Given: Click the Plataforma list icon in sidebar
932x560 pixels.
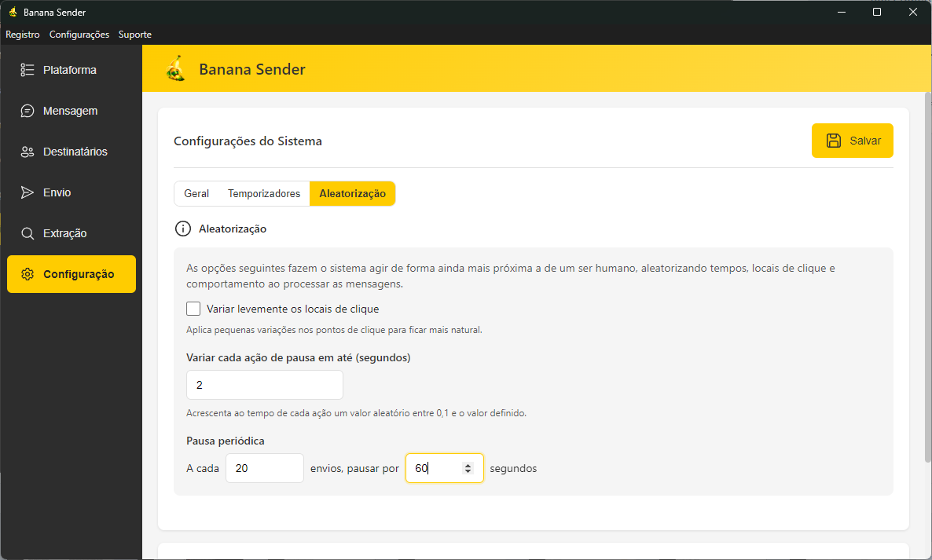Looking at the screenshot, I should 28,70.
